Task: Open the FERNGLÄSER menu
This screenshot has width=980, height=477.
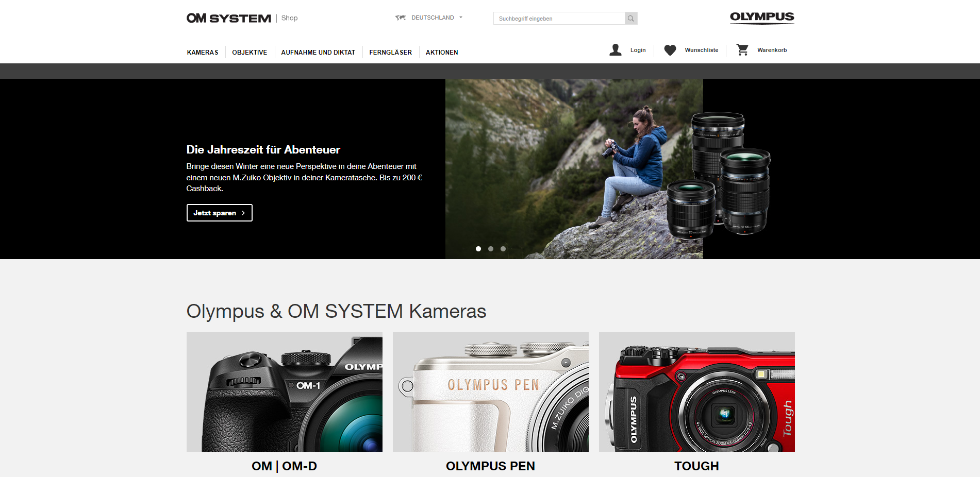Action: [x=391, y=53]
